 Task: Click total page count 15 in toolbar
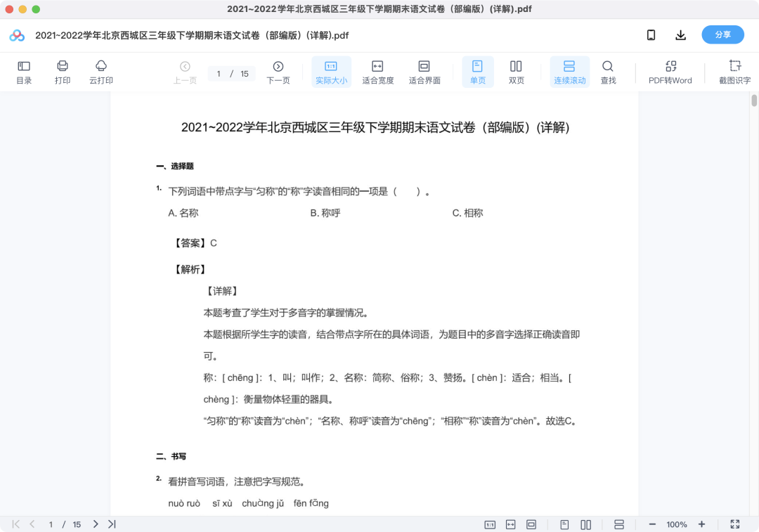pos(245,74)
